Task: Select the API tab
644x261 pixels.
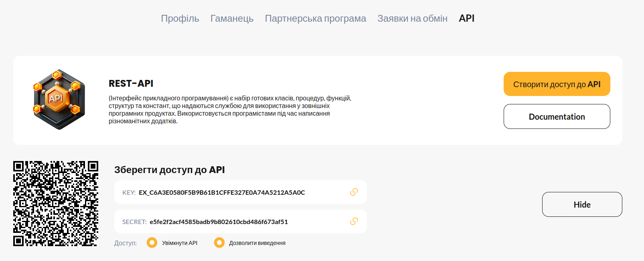Action: pyautogui.click(x=467, y=18)
